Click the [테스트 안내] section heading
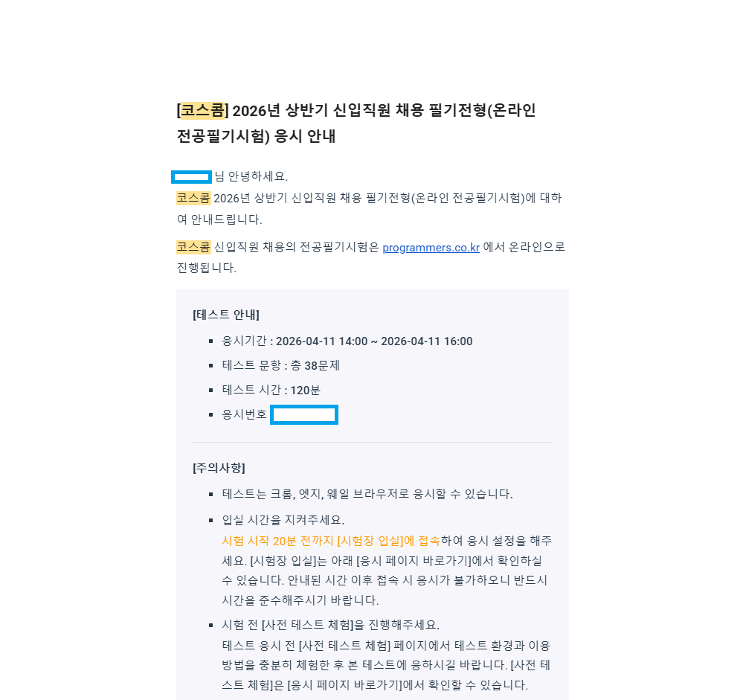 click(x=226, y=315)
